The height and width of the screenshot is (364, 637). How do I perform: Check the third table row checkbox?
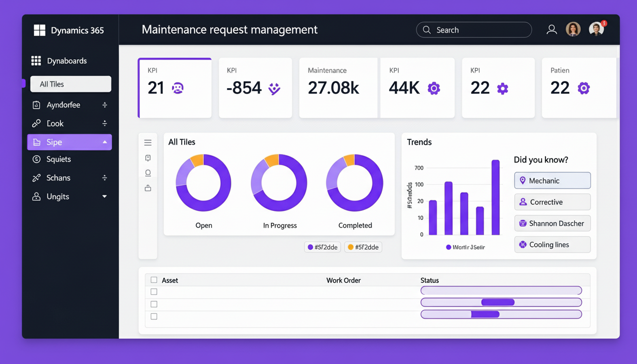point(154,316)
